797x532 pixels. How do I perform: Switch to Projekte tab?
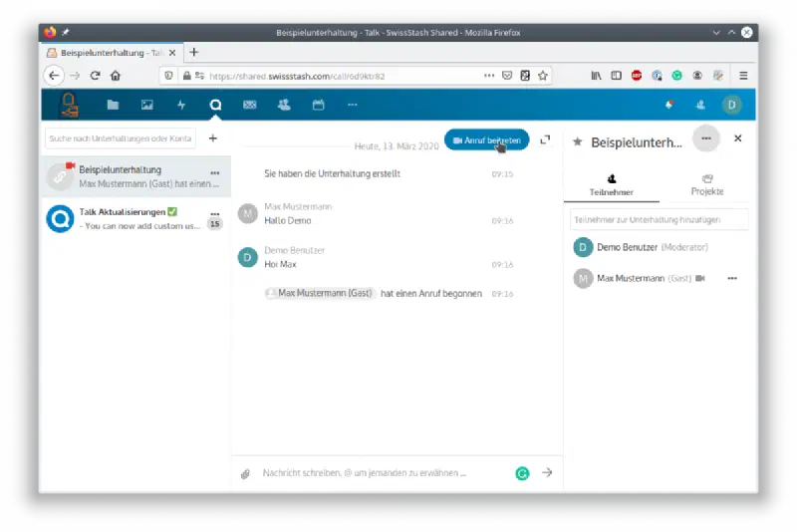tap(707, 185)
